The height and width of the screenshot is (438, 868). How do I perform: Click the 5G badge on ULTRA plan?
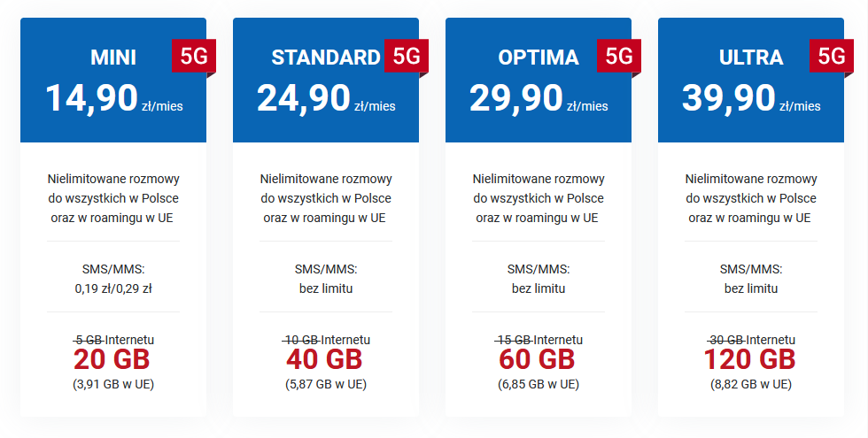coord(832,55)
